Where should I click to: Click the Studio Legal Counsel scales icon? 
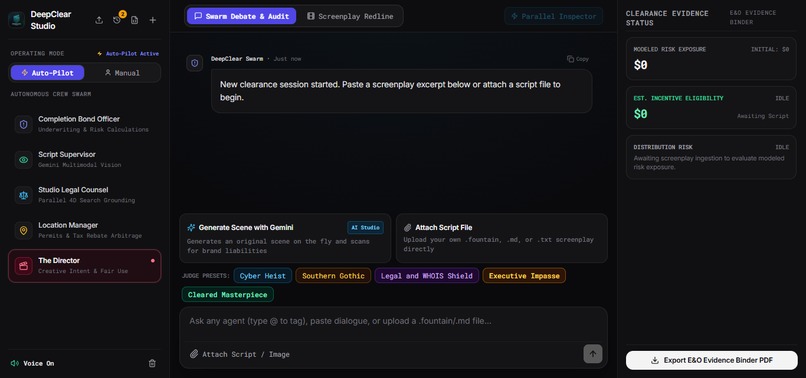24,195
